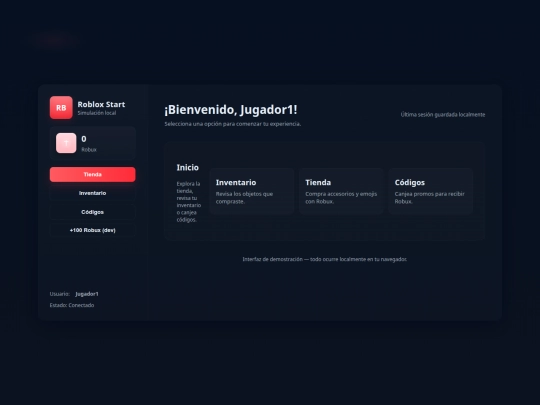Click the Estado: Conectado status

click(72, 305)
